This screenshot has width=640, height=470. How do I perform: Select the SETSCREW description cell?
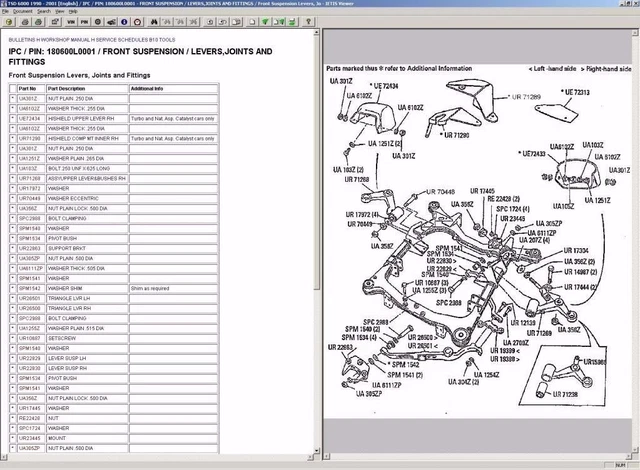pos(87,338)
